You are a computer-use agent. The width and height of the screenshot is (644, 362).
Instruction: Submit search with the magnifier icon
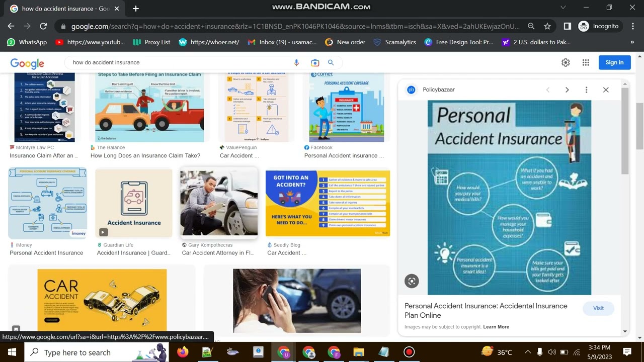click(331, 63)
